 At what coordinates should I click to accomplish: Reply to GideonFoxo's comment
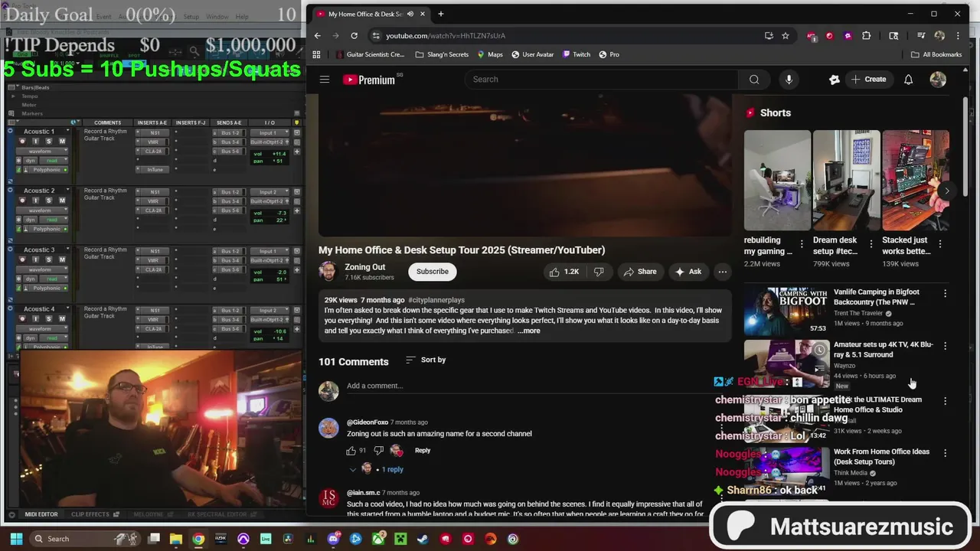click(423, 451)
